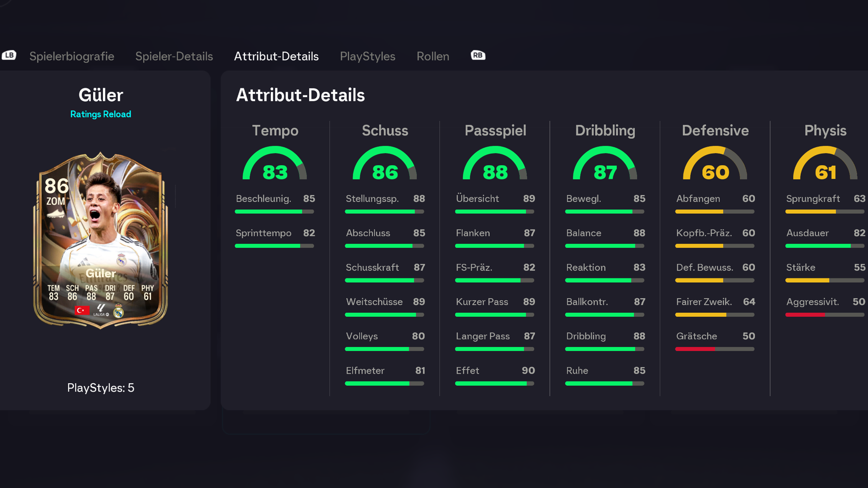Click the Turkey flag icon on card
This screenshot has width=868, height=488.
click(x=82, y=310)
